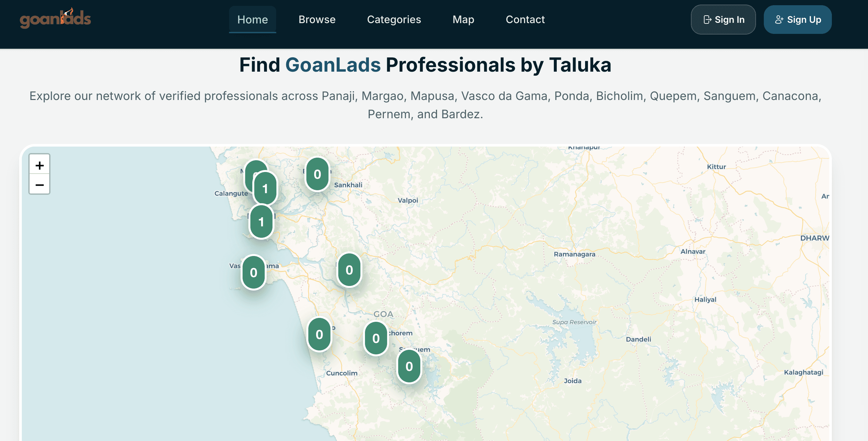The height and width of the screenshot is (441, 868).
Task: Open the Contact page
Action: point(525,20)
